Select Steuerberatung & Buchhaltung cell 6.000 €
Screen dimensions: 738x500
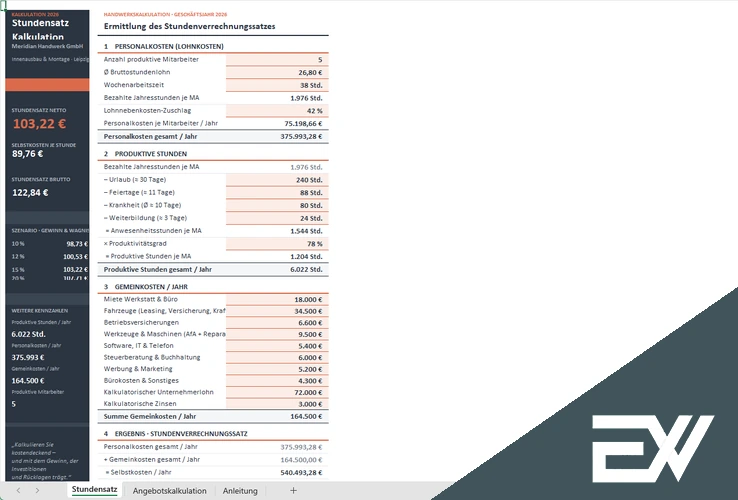point(277,357)
